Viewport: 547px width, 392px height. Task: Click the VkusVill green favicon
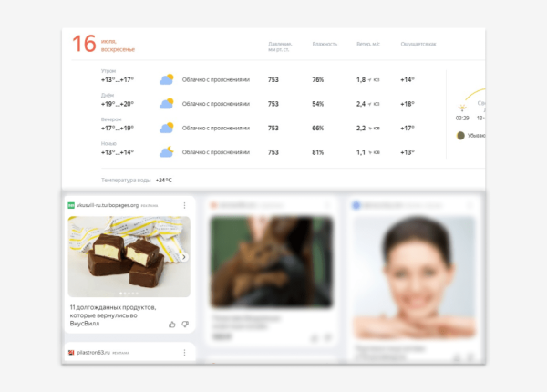pos(70,205)
